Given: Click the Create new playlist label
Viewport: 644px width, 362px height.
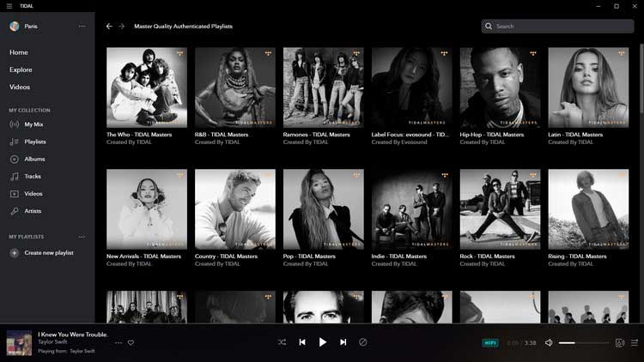Looking at the screenshot, I should (x=49, y=253).
